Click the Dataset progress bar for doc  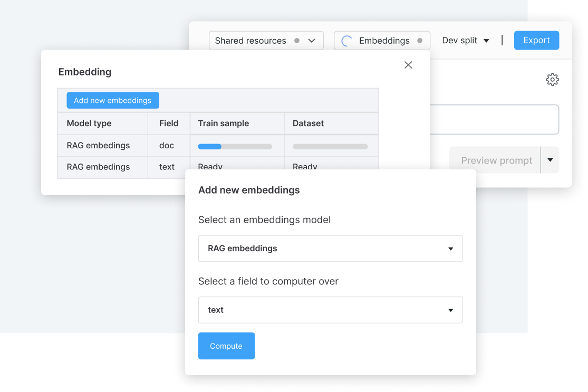(x=330, y=147)
